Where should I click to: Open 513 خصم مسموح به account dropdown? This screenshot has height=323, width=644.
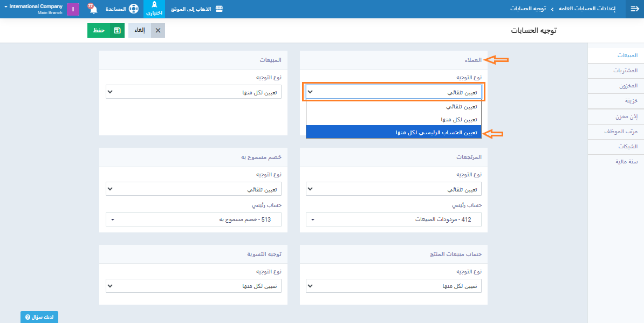coord(194,219)
